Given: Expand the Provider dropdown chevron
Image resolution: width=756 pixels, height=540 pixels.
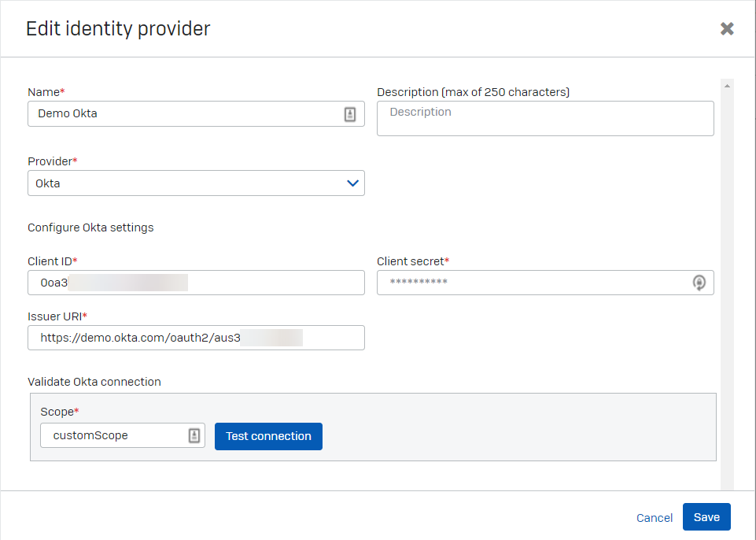Looking at the screenshot, I should coord(352,183).
